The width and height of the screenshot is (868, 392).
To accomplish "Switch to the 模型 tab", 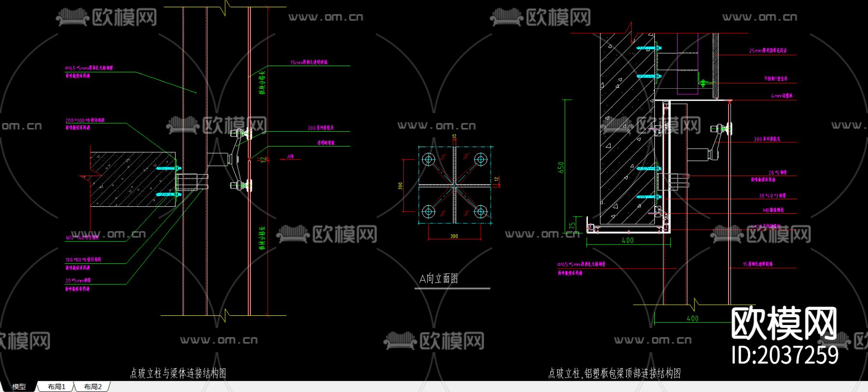I will click(19, 387).
